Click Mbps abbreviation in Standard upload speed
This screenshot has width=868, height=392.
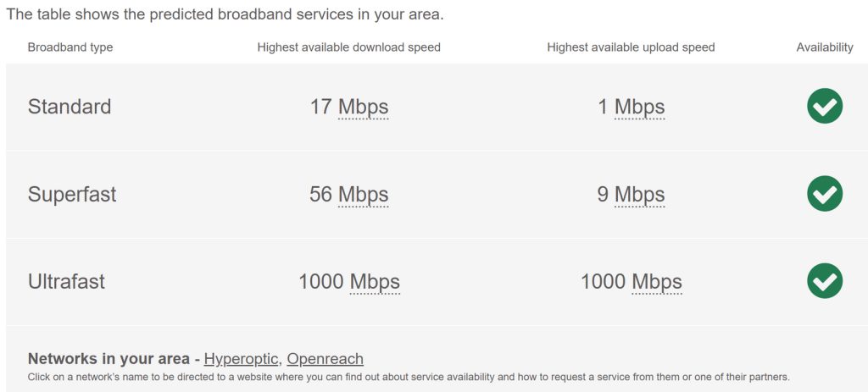pyautogui.click(x=639, y=108)
